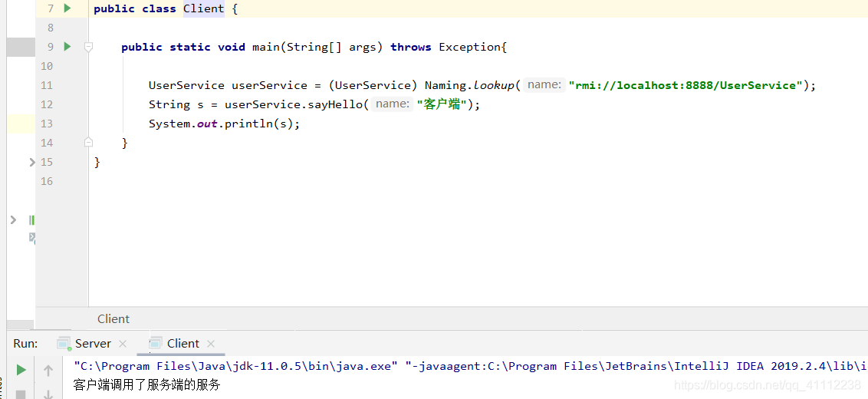
Task: Click the sayHello method call
Action: click(335, 104)
